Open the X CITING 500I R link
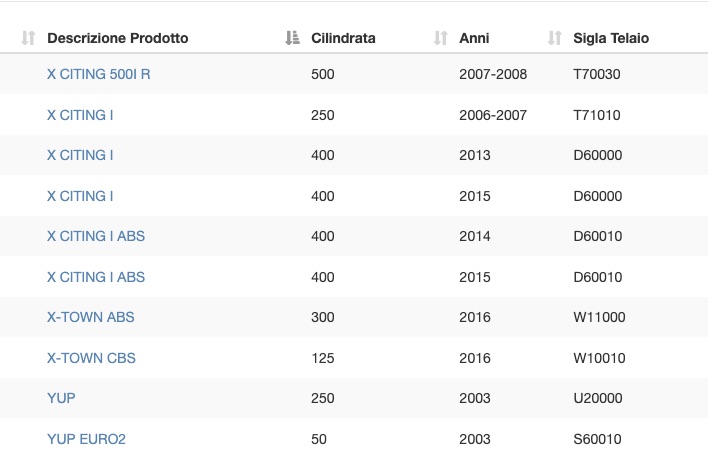Screen dimensions: 708x466 (x=98, y=74)
